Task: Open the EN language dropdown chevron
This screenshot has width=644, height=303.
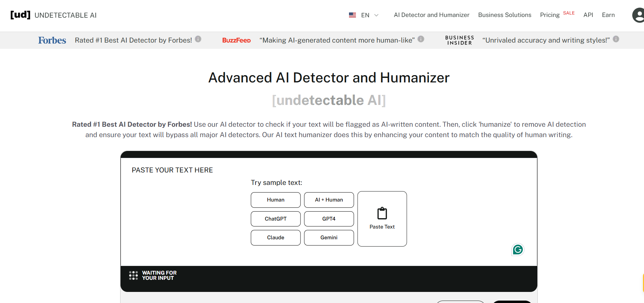Action: coord(376,15)
